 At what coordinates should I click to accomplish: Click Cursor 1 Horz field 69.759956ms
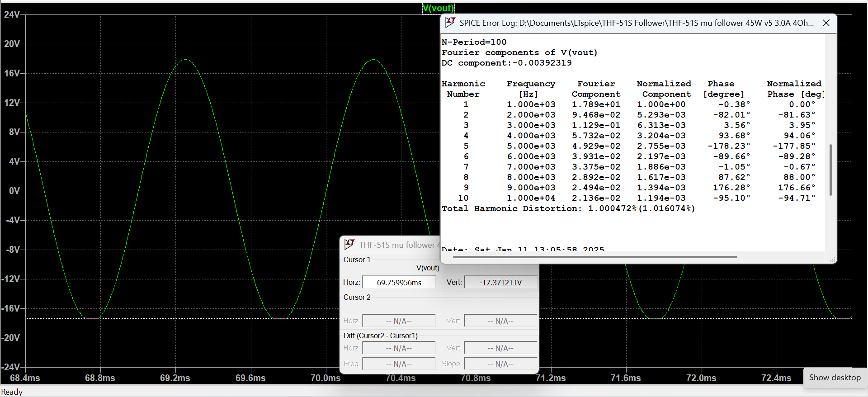399,283
